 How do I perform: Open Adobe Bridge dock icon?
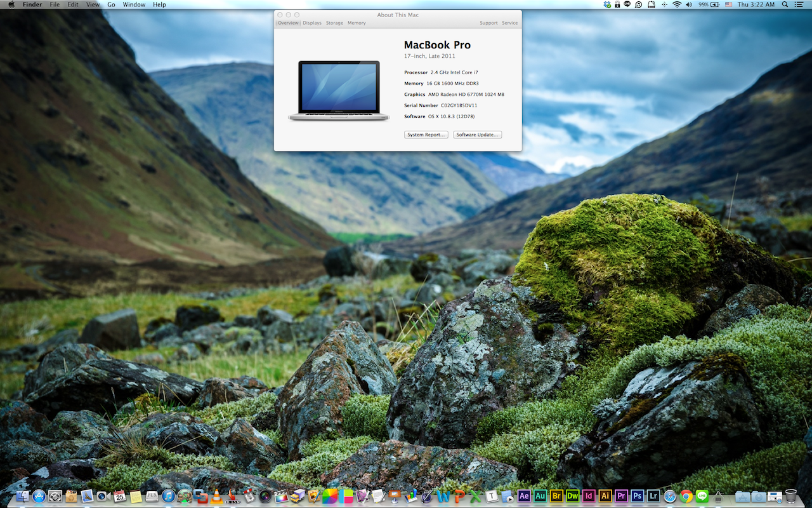point(556,496)
